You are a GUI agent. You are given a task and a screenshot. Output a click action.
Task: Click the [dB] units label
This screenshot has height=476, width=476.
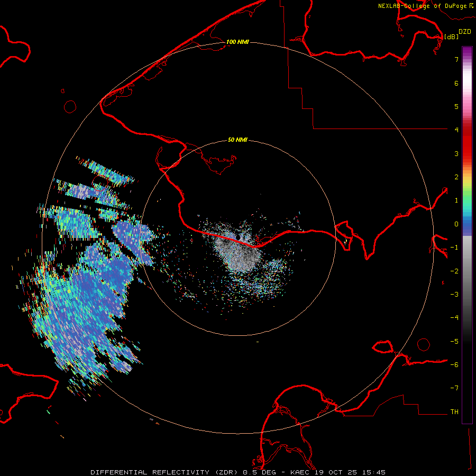tap(451, 36)
